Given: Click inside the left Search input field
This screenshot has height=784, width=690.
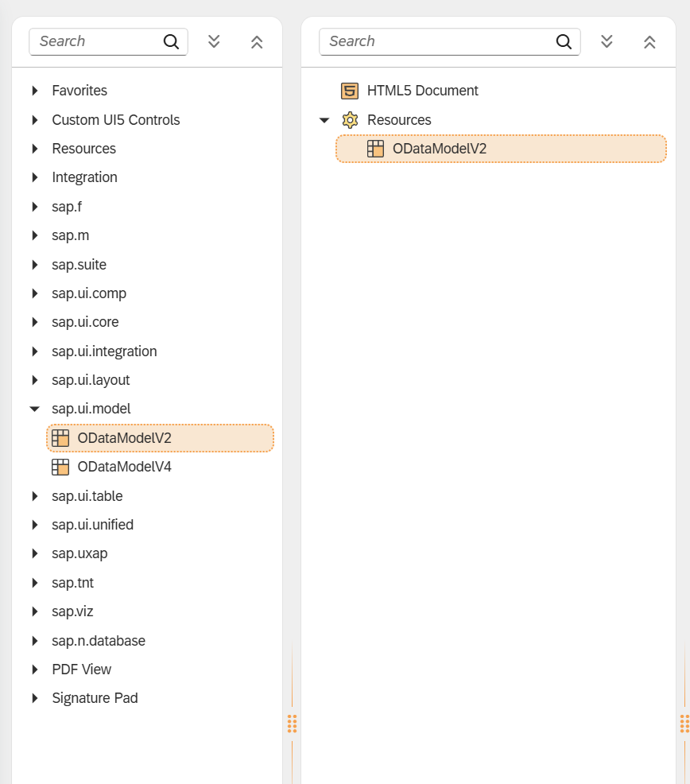Looking at the screenshot, I should click(x=95, y=41).
